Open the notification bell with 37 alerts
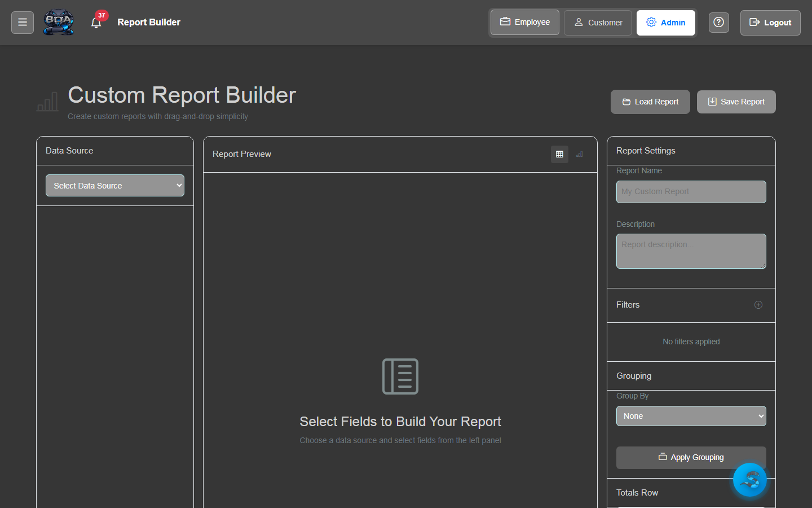812x508 pixels. point(96,23)
